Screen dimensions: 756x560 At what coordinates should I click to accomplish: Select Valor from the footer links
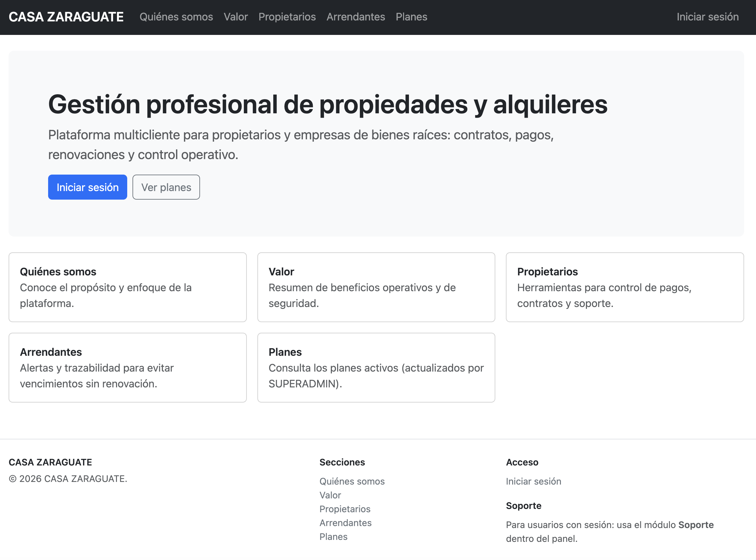(x=330, y=495)
